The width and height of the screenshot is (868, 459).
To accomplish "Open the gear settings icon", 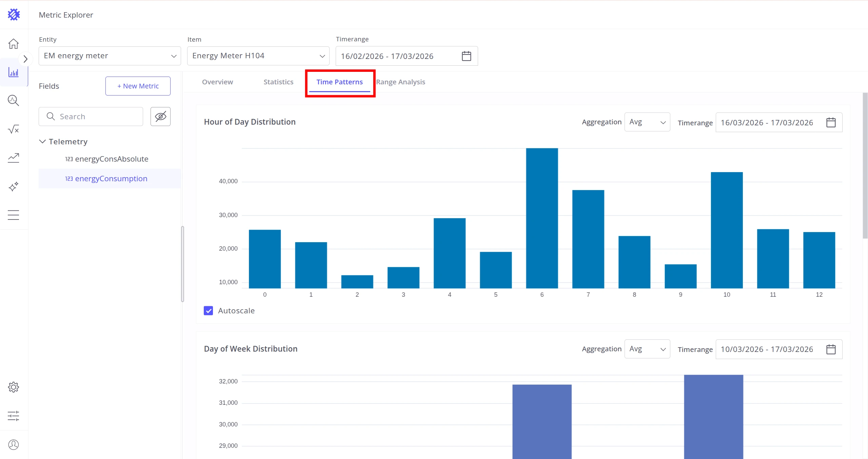I will 14,387.
